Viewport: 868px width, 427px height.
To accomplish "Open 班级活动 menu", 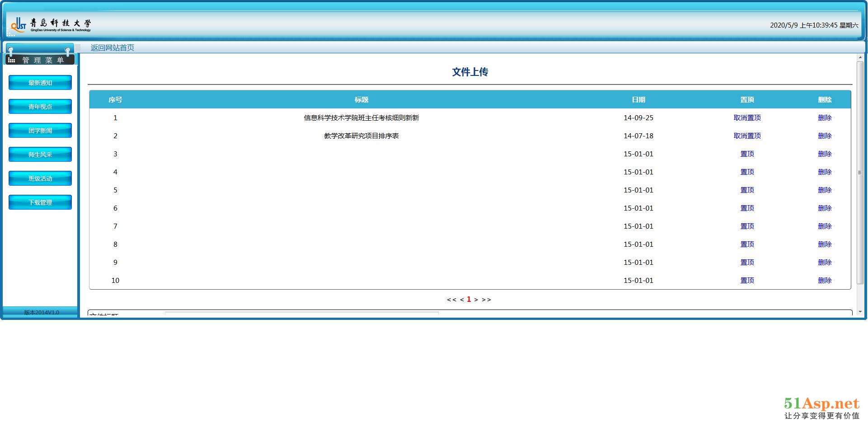I will pyautogui.click(x=40, y=178).
